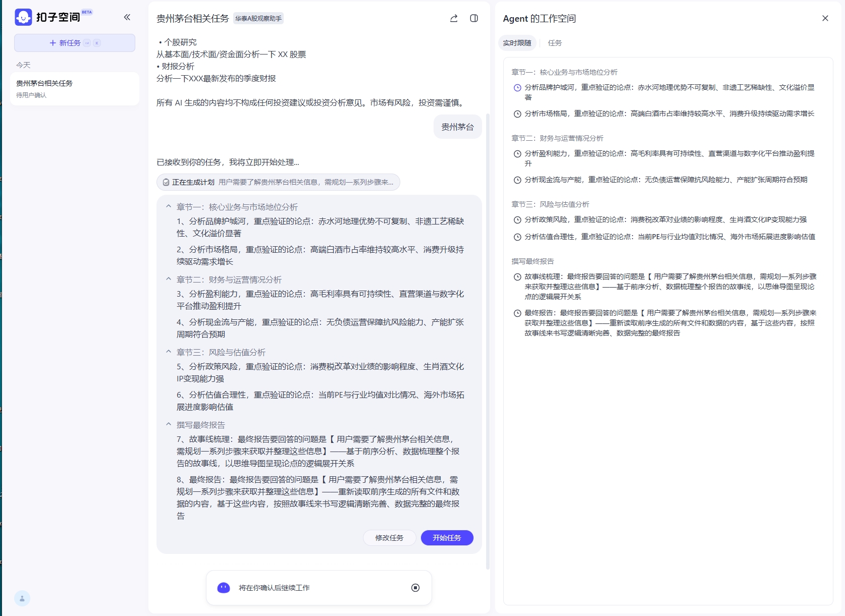The width and height of the screenshot is (845, 616).
Task: Click 撰写最终报告 heading in workspace panel
Action: [533, 261]
